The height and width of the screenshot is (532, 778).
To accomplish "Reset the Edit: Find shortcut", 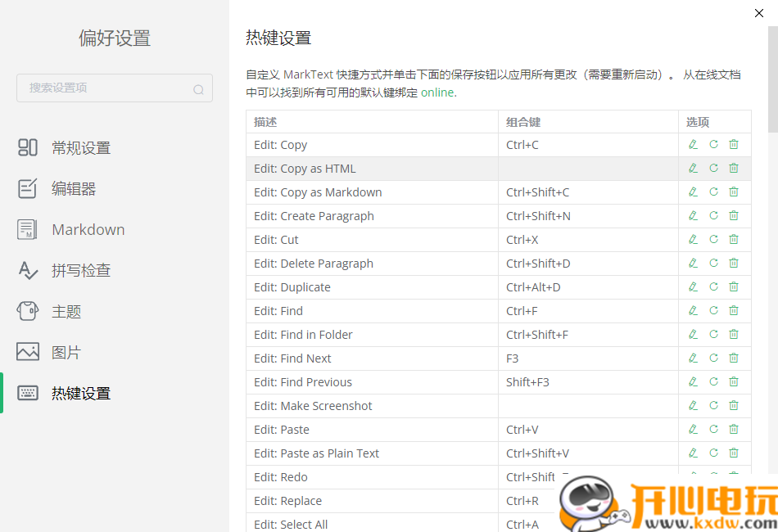I will pos(713,310).
